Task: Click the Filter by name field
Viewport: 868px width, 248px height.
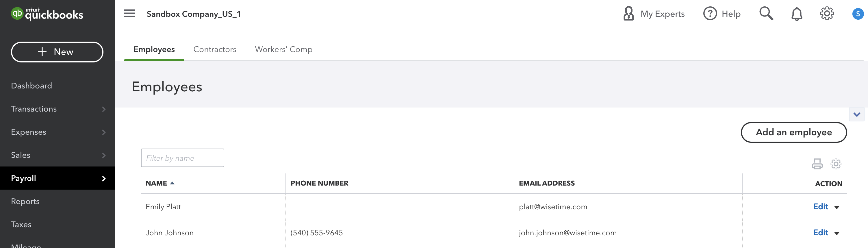Action: click(x=182, y=158)
